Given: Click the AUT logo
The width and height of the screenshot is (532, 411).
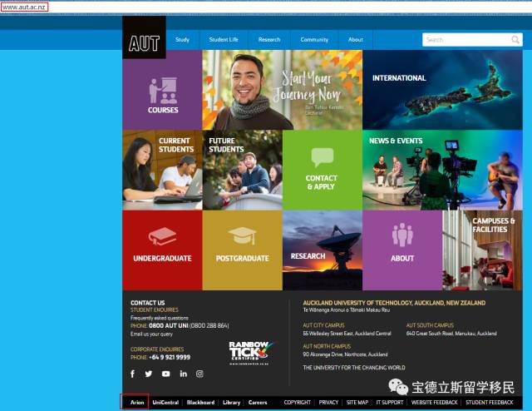Looking at the screenshot, I should tap(144, 37).
